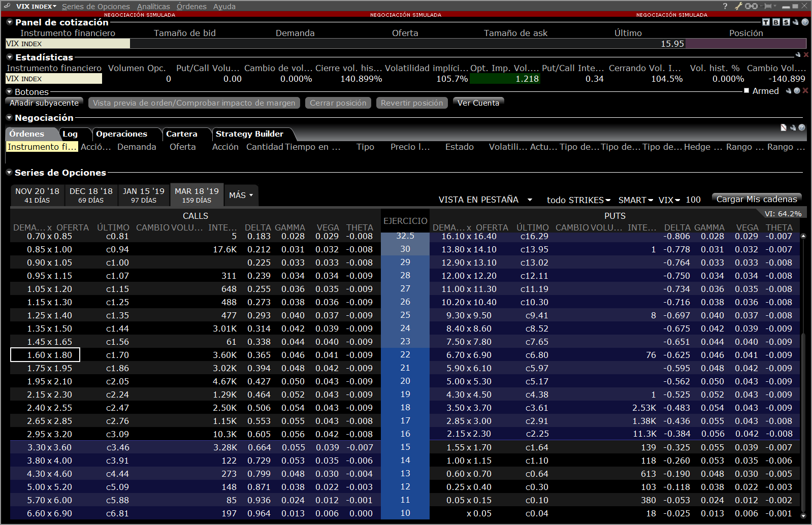Collapse the Negociación section

[9, 117]
